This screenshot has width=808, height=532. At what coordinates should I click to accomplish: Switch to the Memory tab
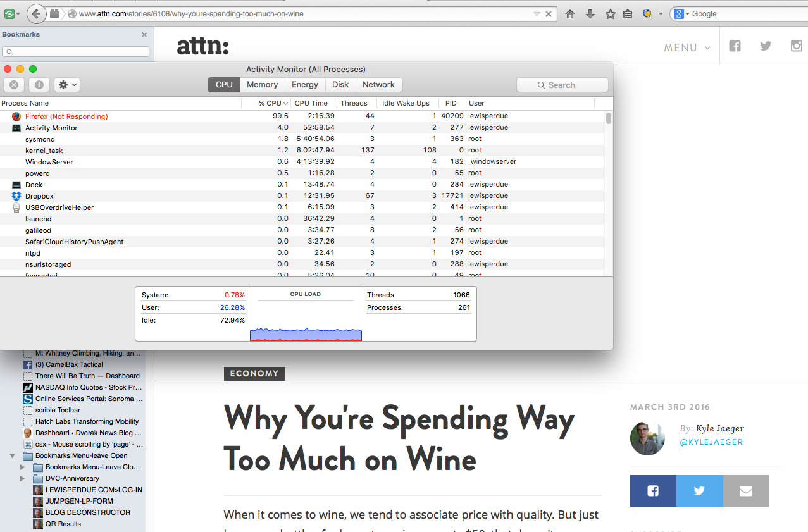click(262, 85)
